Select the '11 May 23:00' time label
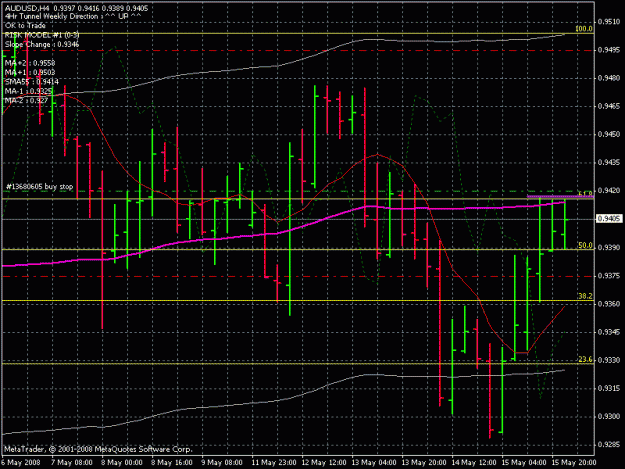 point(274,463)
